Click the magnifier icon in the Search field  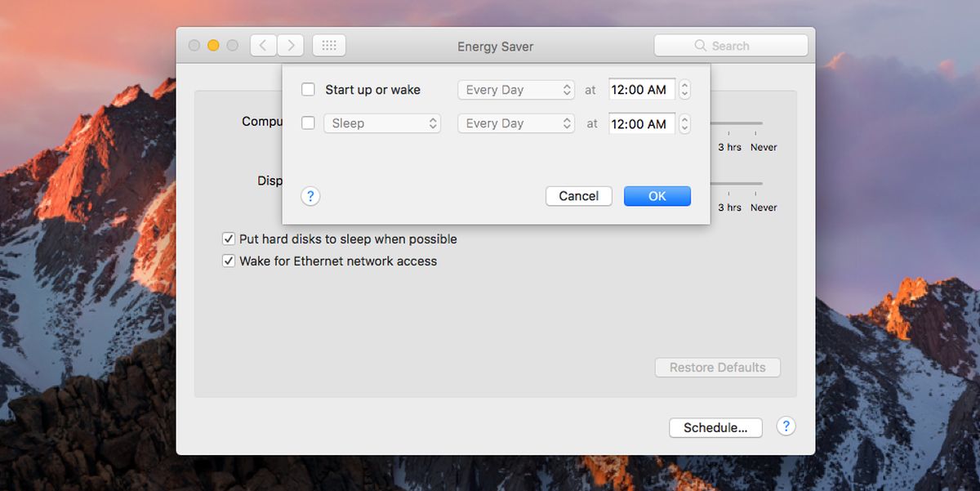tap(701, 46)
